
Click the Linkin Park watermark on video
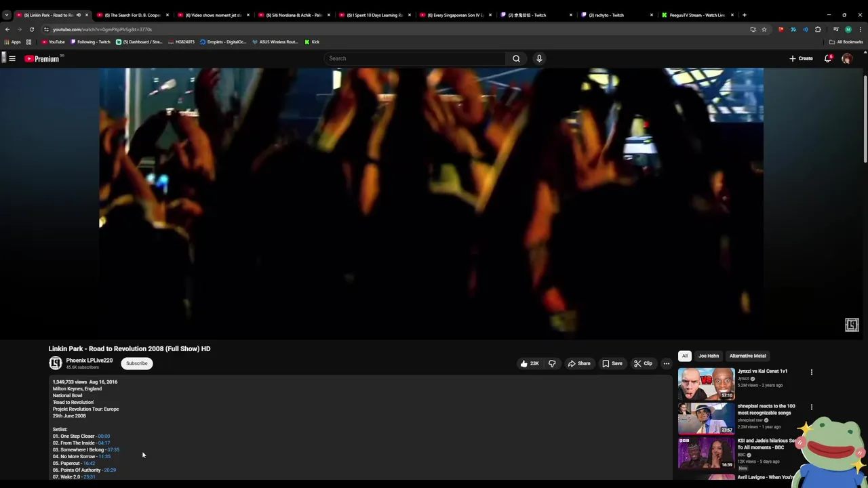point(852,325)
